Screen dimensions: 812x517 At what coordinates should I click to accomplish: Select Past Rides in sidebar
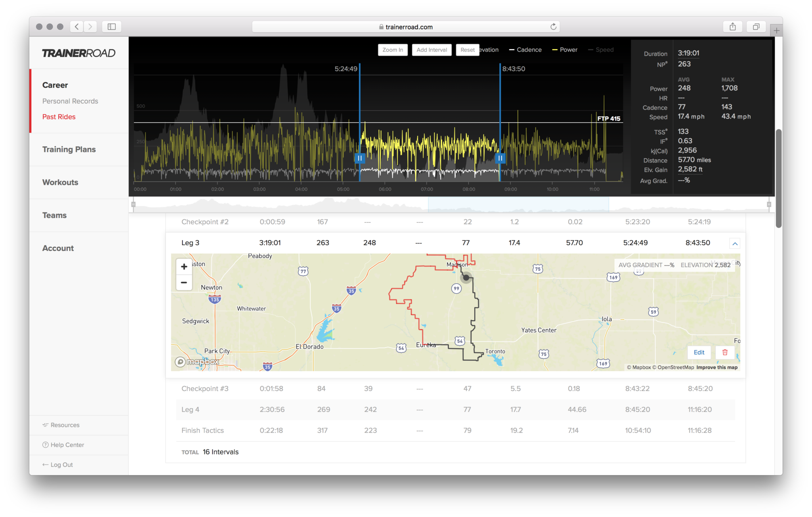[59, 116]
